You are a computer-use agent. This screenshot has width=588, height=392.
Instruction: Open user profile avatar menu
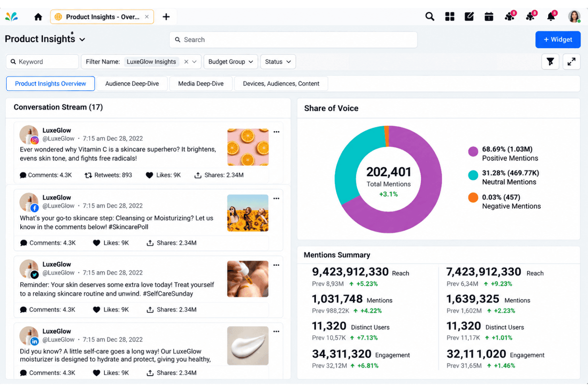tap(574, 17)
